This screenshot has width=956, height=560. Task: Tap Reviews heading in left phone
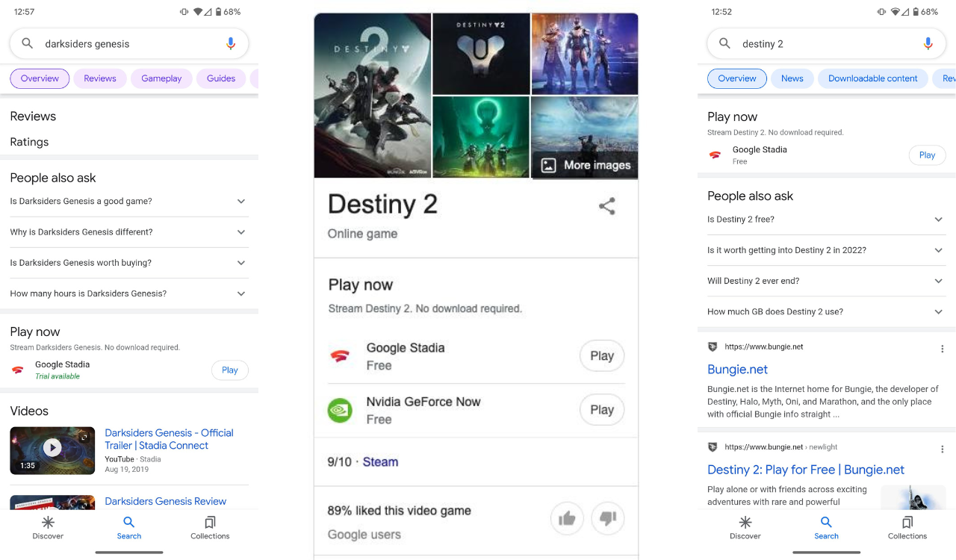pos(33,116)
